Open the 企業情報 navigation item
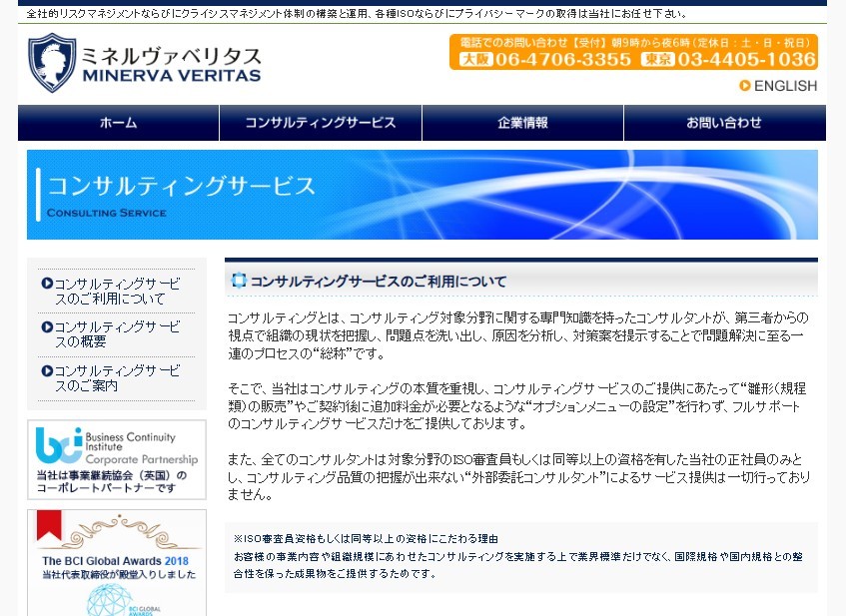Screen dimensions: 846x616 coord(521,124)
